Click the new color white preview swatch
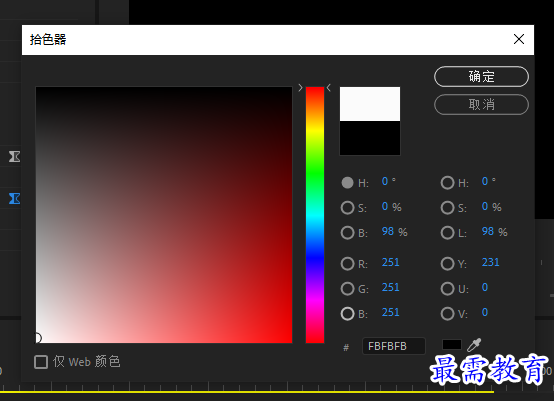Image resolution: width=554 pixels, height=401 pixels. click(370, 104)
